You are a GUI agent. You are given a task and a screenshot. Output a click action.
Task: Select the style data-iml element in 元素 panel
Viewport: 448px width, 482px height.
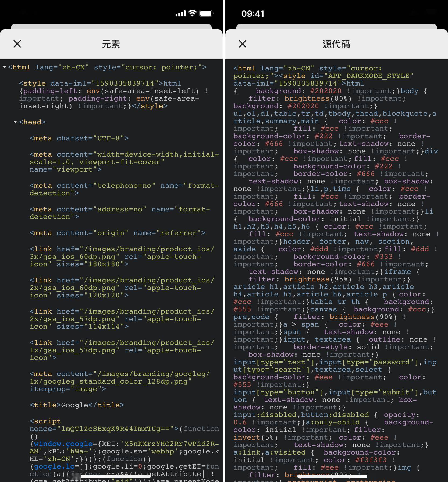tap(113, 94)
